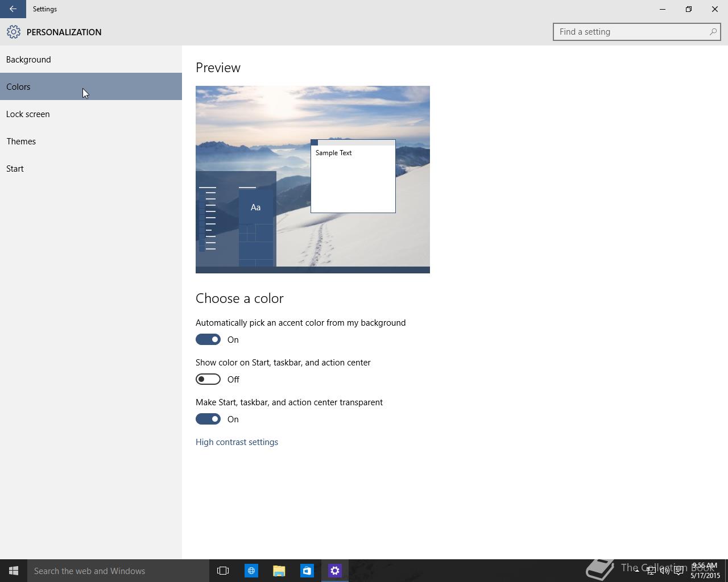Switch to the Start settings page

click(91, 168)
